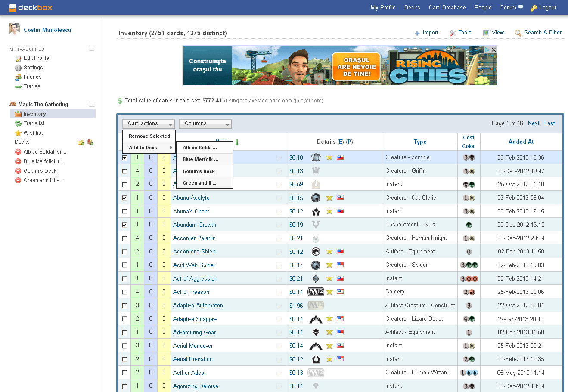
Task: Check the Acid Web Spider row checkbox
Action: click(124, 265)
